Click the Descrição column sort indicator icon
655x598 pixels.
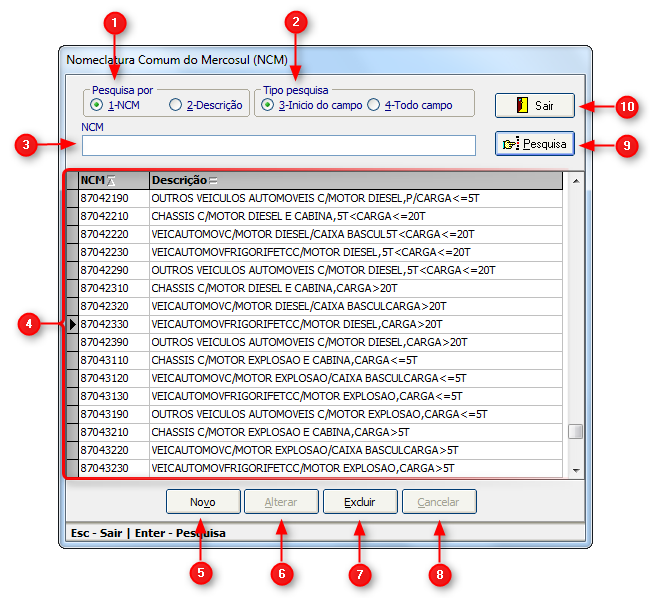tap(213, 181)
